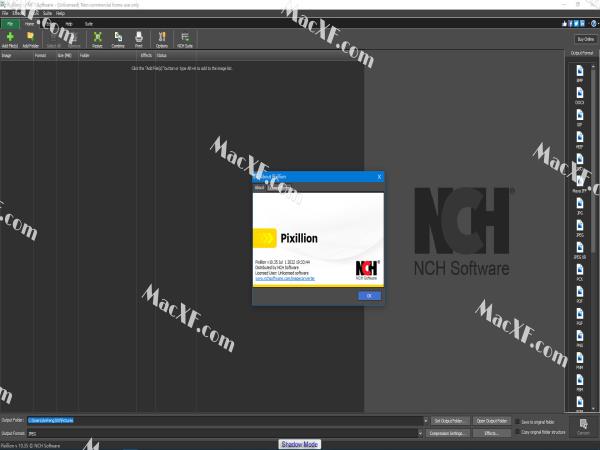Enable Save to original folder checkbox

coord(517,422)
